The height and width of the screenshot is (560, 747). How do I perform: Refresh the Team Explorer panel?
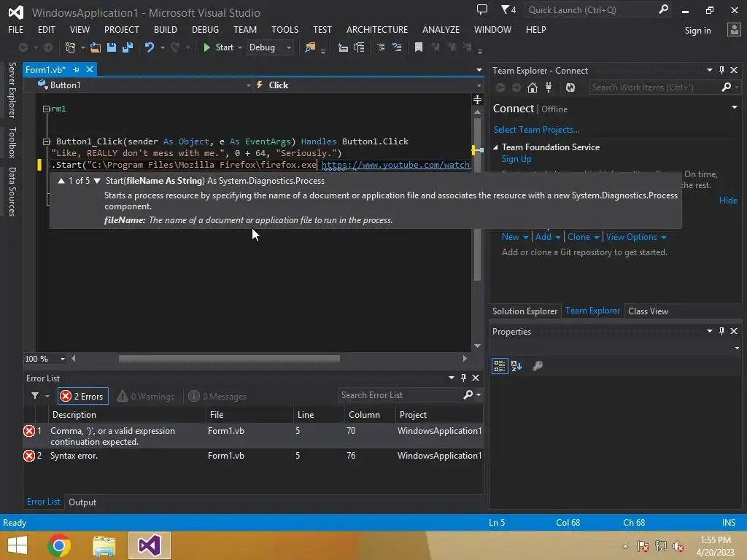pyautogui.click(x=570, y=87)
